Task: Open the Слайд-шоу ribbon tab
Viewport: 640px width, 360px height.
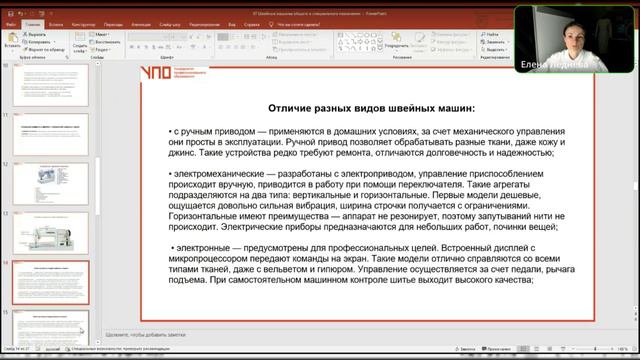Action: click(170, 24)
